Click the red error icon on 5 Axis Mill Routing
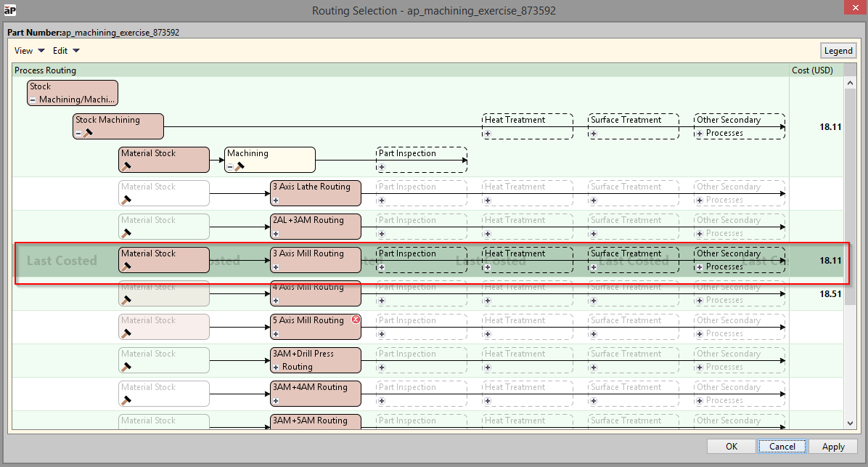Screen dimensions: 868x467 (x=356, y=320)
